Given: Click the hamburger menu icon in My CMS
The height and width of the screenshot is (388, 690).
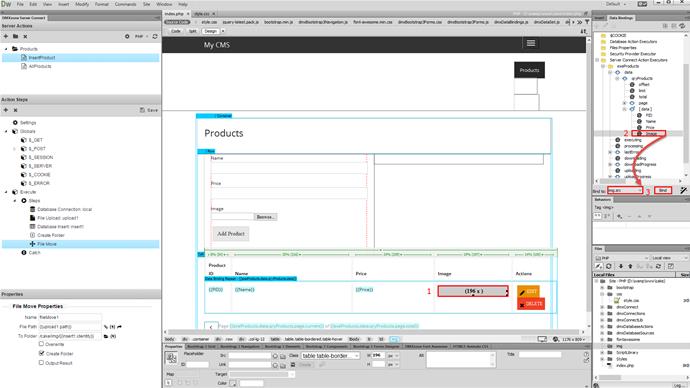Looking at the screenshot, I should 531,43.
